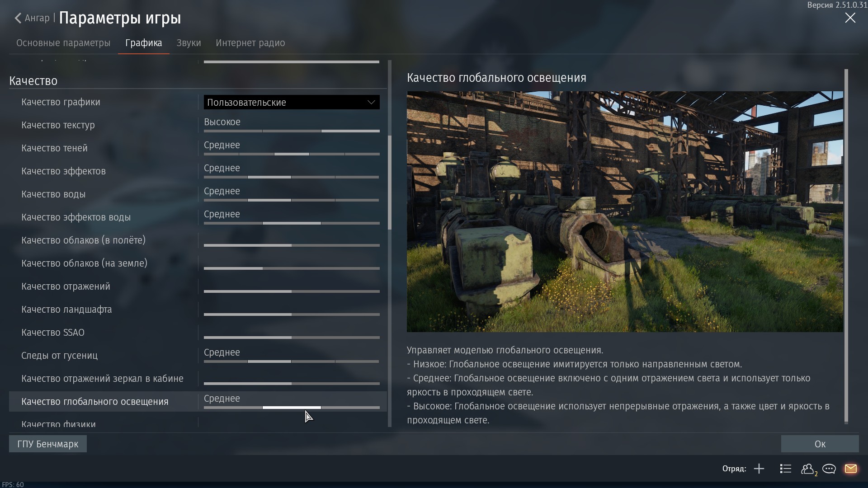Viewport: 868px width, 488px height.
Task: Click the ГПУ Бенчмарк button
Action: [x=48, y=444]
